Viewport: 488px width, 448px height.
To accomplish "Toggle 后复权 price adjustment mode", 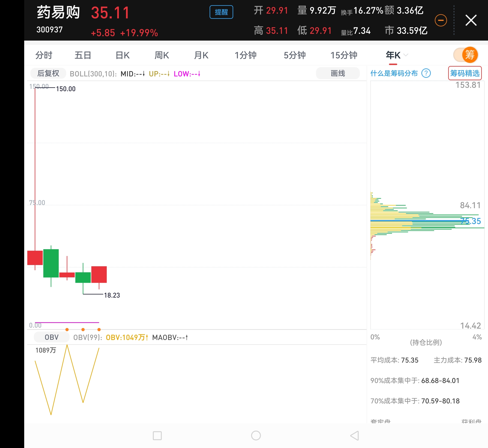I will (x=48, y=73).
